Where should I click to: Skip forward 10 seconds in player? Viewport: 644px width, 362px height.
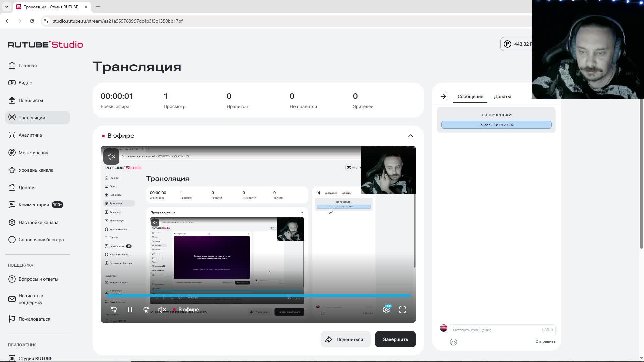point(146,310)
